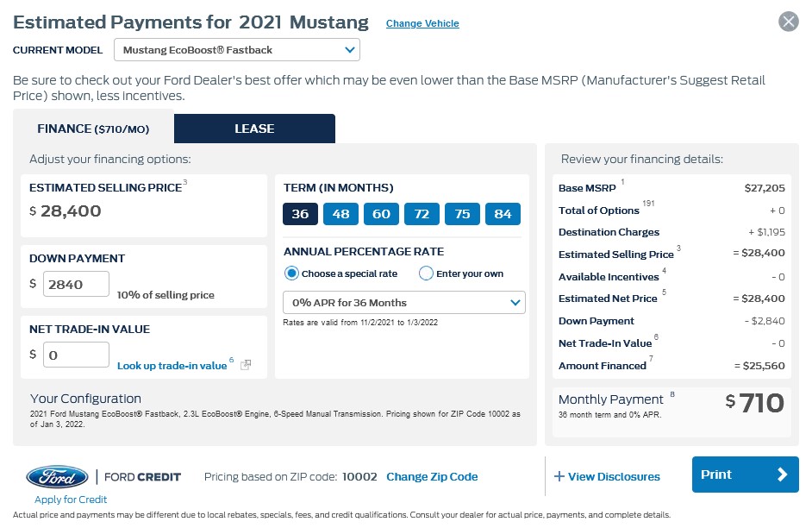Click the Estimated Net Price label
The width and height of the screenshot is (812, 528).
click(608, 299)
